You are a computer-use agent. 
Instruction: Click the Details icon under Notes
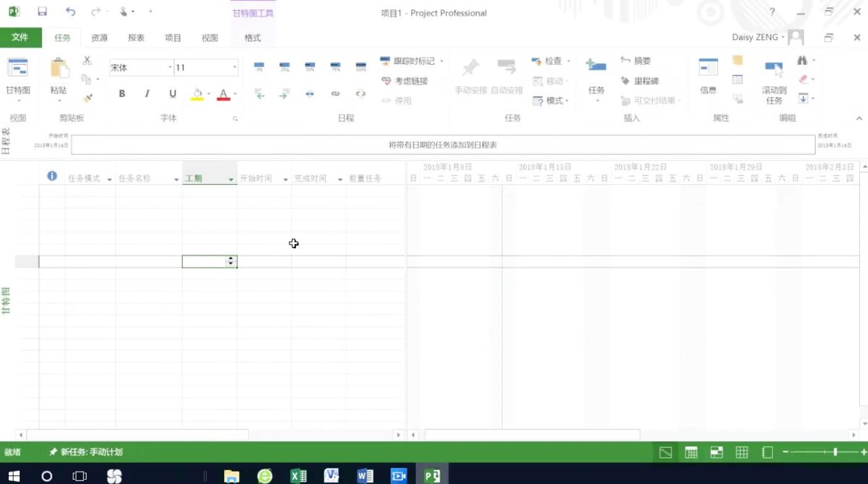click(737, 80)
